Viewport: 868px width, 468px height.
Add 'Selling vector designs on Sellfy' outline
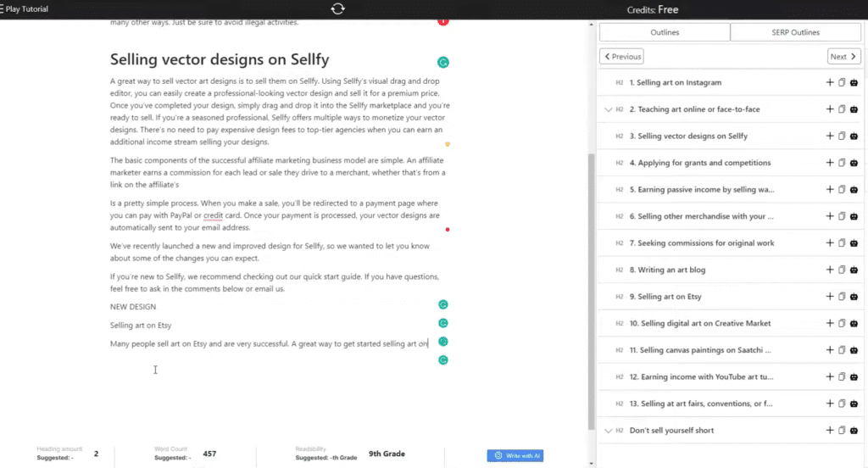(x=829, y=136)
